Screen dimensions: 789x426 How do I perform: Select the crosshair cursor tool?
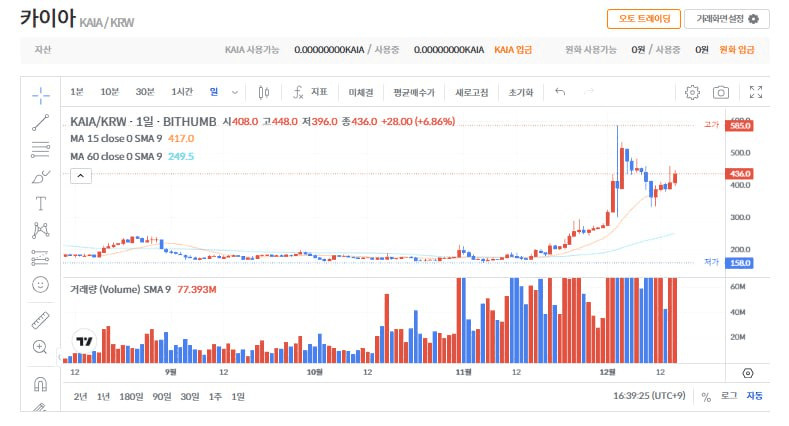tap(41, 95)
